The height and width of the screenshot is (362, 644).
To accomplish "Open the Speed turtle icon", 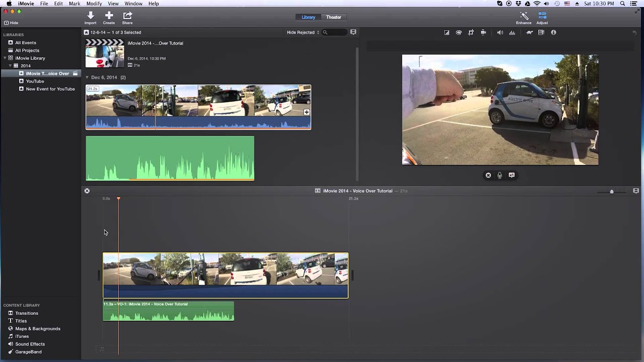I will coord(529,33).
